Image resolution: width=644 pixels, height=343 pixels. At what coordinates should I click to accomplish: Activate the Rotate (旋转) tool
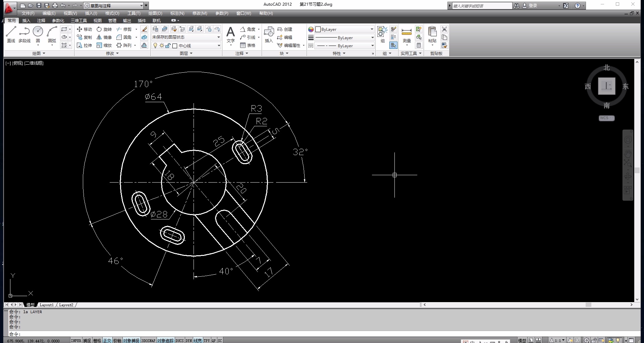(104, 29)
